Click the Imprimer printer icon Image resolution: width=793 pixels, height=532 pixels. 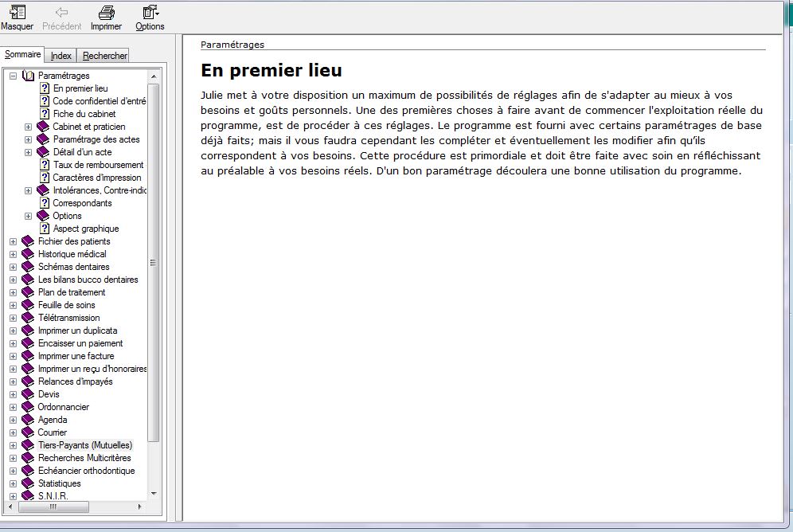click(106, 13)
